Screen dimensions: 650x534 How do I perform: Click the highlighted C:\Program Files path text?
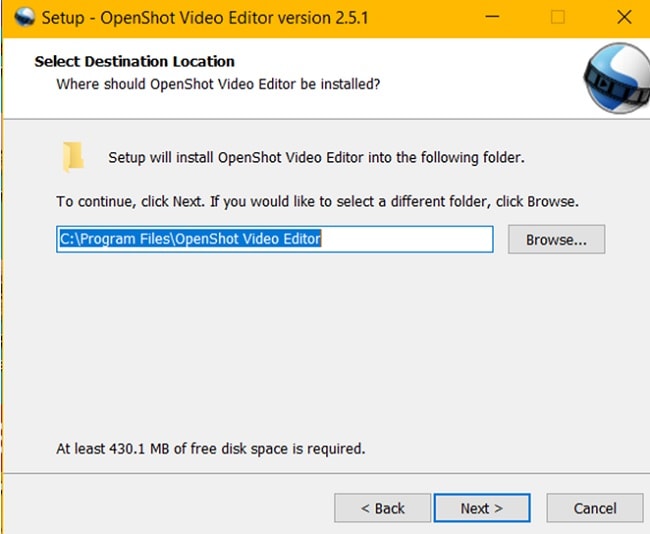pos(190,239)
